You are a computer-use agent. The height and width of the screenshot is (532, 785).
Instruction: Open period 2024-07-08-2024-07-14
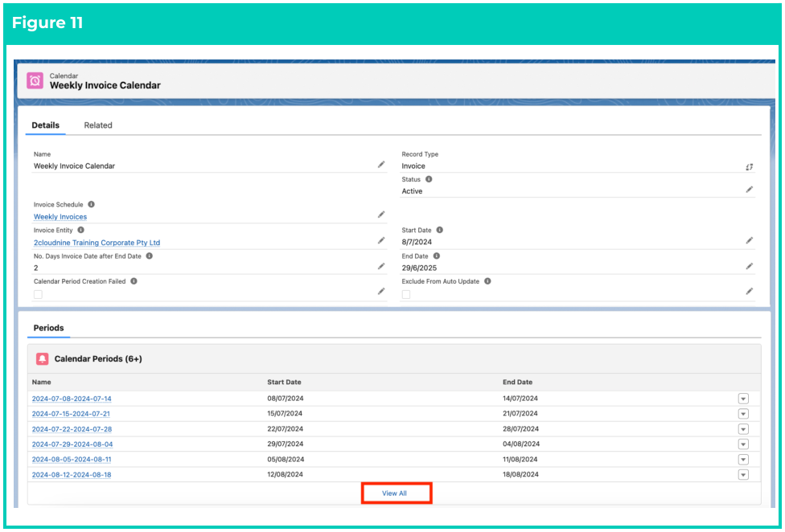(72, 399)
